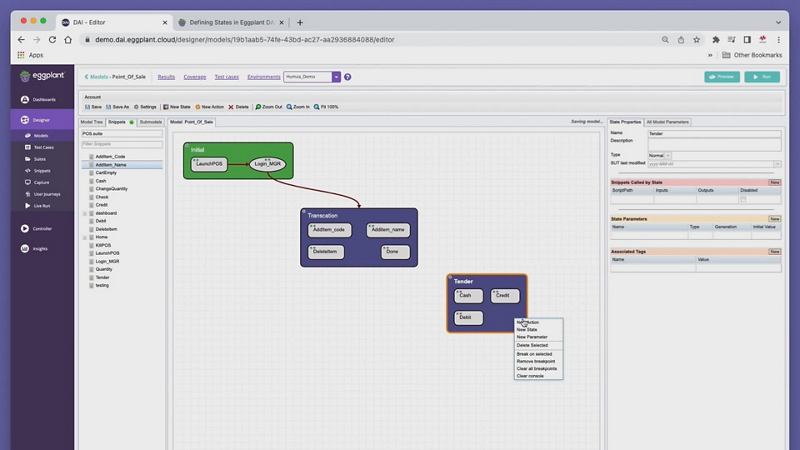The image size is (800, 450).
Task: Go back via the Models breadcrumb link
Action: 96,77
